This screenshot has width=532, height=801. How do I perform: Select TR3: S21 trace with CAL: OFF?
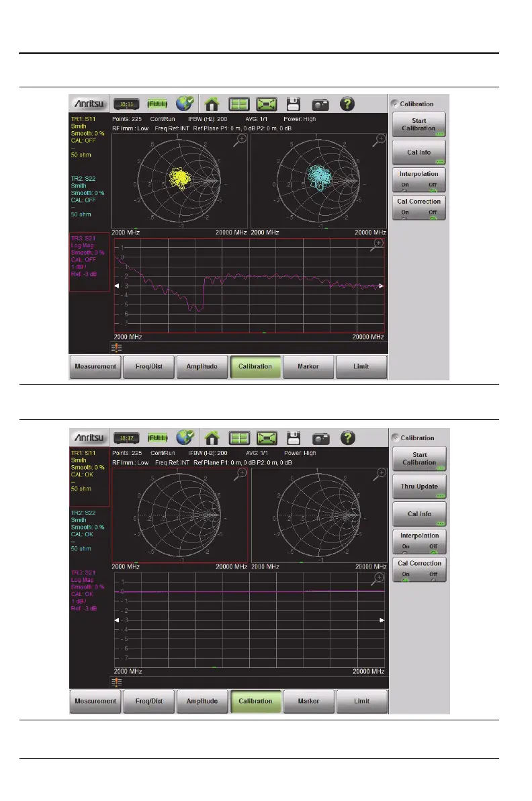tap(89, 262)
